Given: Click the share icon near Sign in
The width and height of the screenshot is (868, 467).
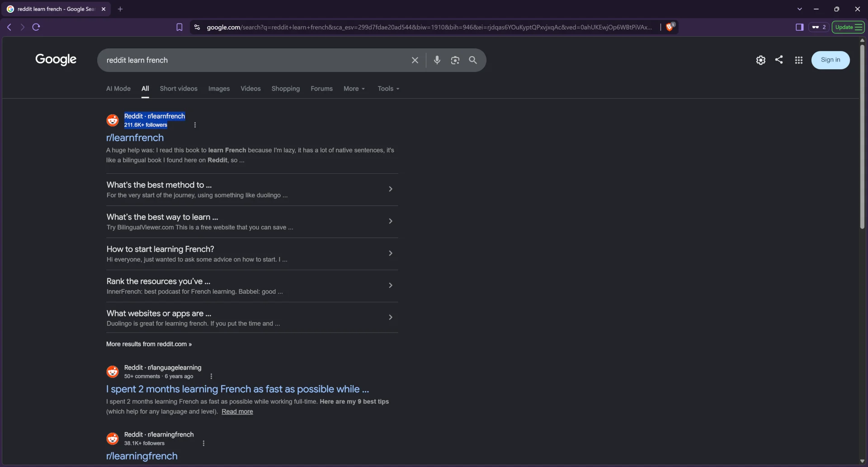Looking at the screenshot, I should [x=779, y=60].
